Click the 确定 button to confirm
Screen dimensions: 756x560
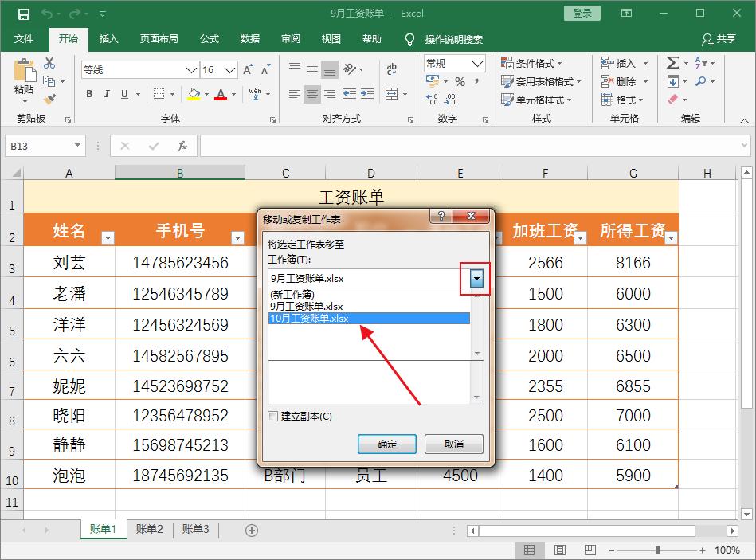tap(387, 445)
